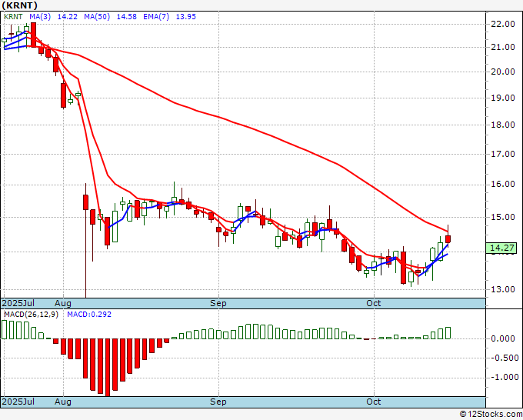Click the 13.00 price axis label

(x=503, y=289)
